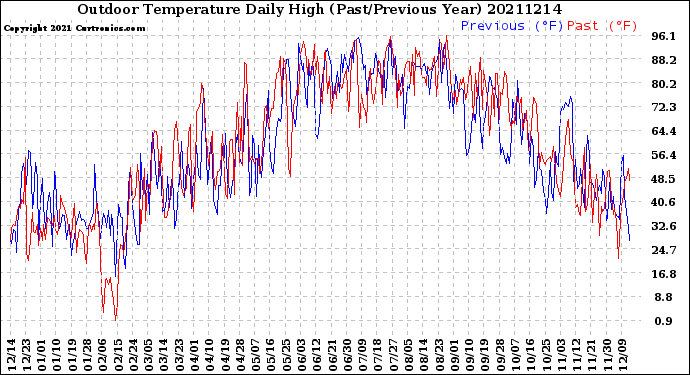The height and width of the screenshot is (375, 690).
Task: Click the 88.2 y-axis value
Action: (664, 60)
